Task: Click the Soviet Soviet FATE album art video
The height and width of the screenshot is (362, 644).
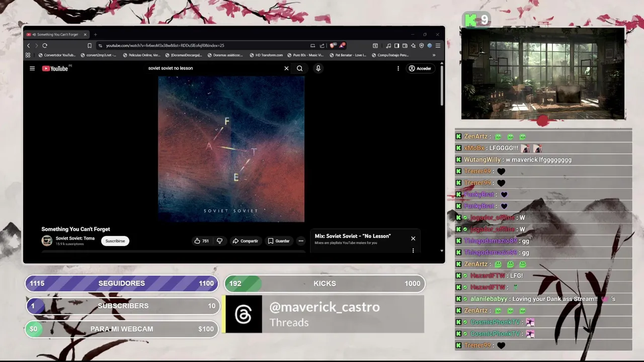Action: click(231, 149)
